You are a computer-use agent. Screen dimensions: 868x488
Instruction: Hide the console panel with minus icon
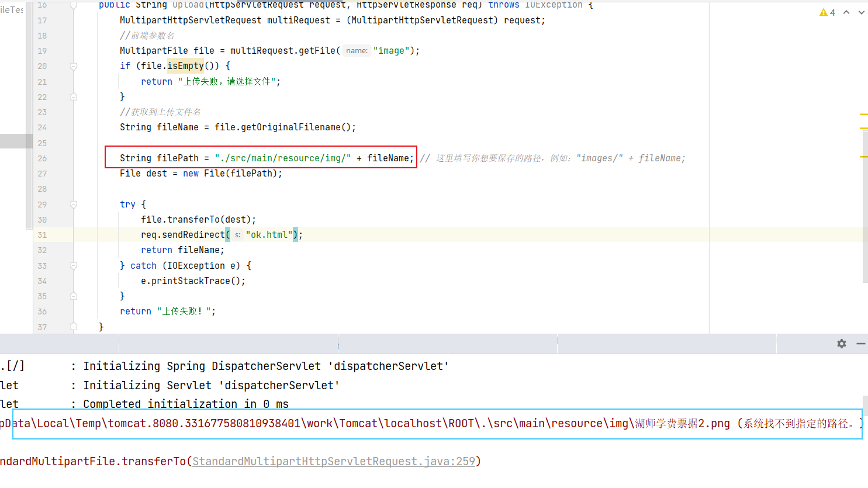[861, 344]
